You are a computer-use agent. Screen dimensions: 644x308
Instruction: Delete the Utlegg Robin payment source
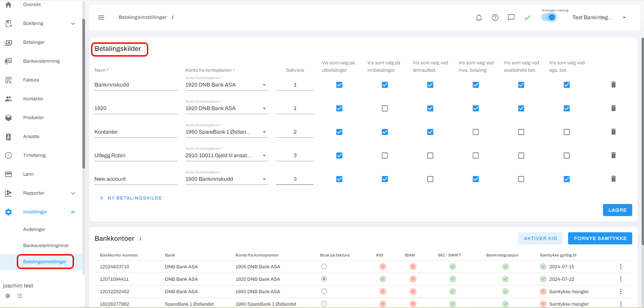(613, 155)
